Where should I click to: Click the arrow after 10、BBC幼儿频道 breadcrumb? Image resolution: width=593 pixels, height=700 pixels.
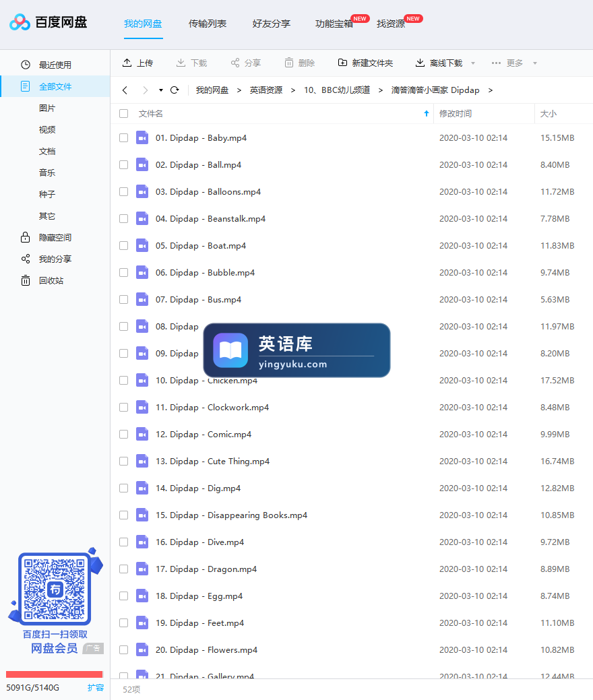(381, 90)
